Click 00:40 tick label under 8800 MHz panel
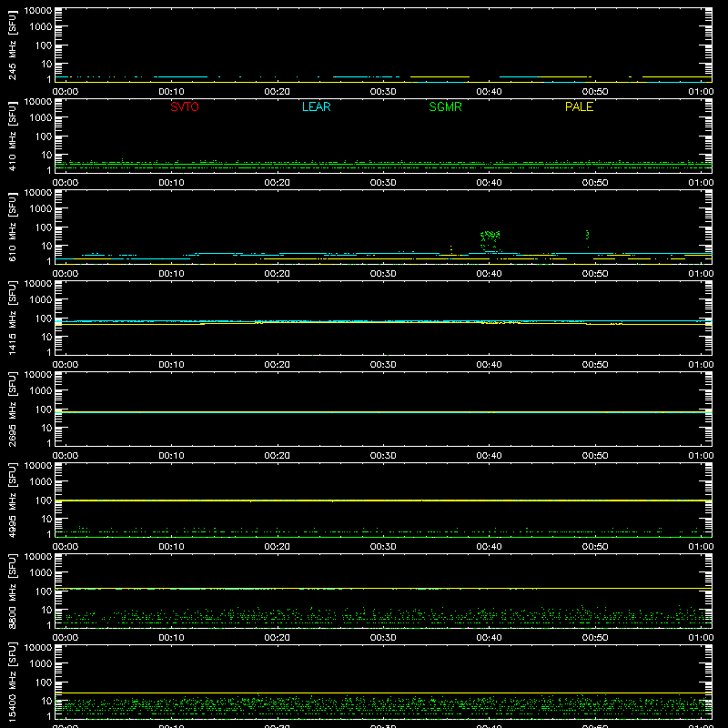The image size is (728, 728). (x=489, y=638)
